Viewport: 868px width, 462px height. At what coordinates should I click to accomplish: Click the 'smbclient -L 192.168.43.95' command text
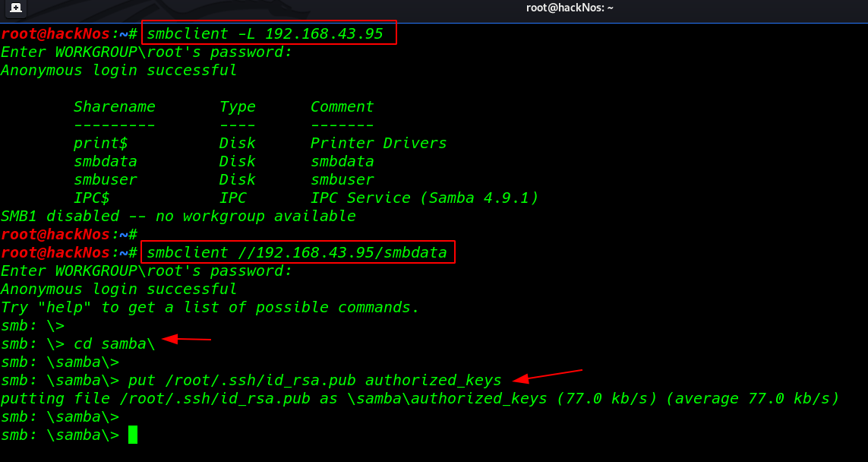point(265,33)
